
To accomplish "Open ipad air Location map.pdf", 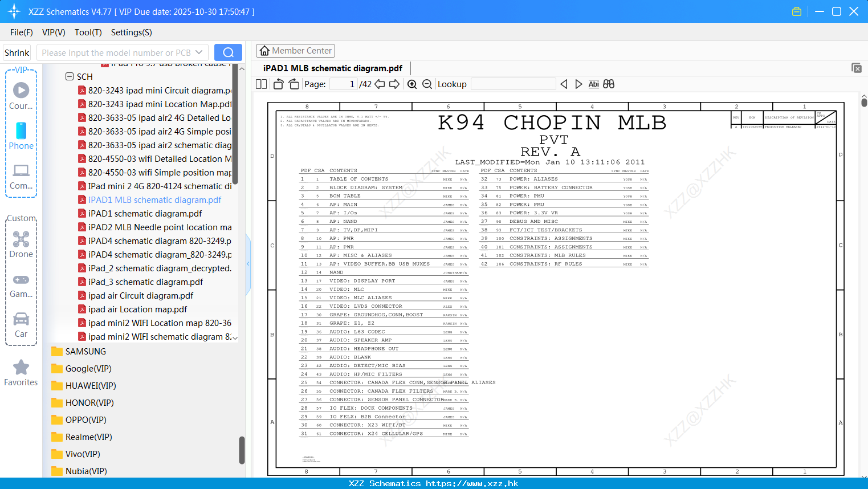I will 133,309.
